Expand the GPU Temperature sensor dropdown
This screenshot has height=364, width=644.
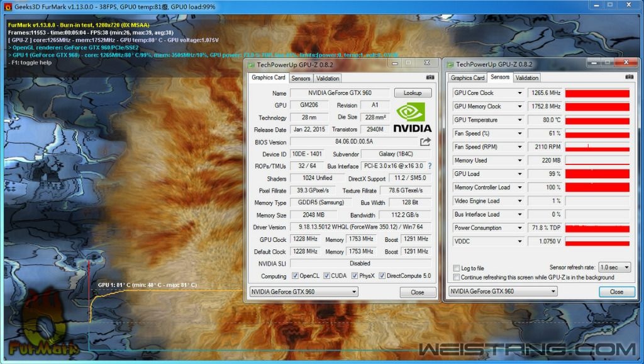[519, 120]
